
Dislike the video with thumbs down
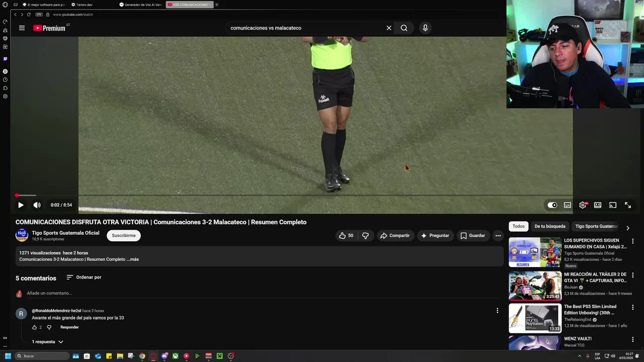(x=366, y=235)
